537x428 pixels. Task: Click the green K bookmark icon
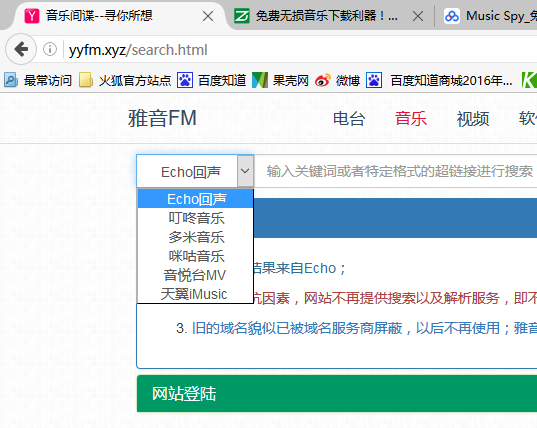[x=529, y=80]
